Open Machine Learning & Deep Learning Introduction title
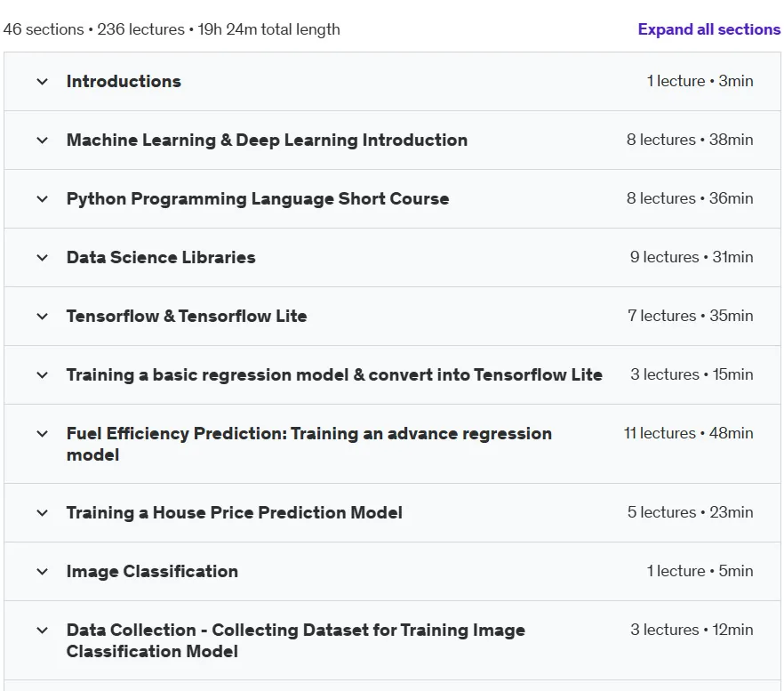This screenshot has width=784, height=691. (267, 141)
